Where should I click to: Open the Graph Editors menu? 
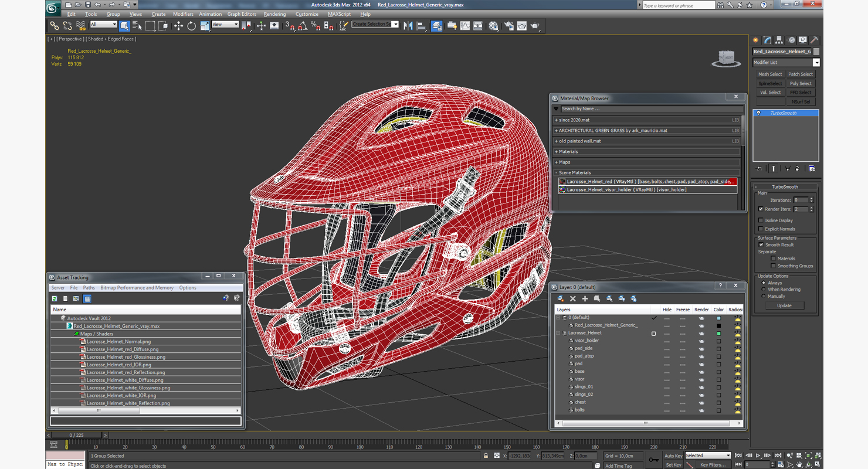(x=242, y=14)
